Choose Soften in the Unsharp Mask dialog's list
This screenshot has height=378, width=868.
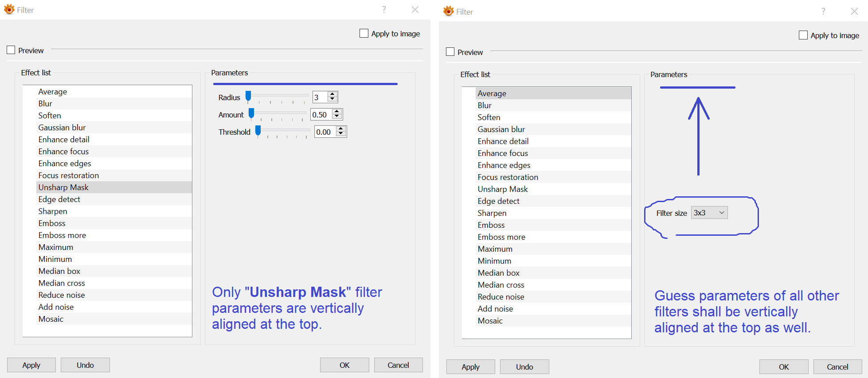[x=114, y=116]
